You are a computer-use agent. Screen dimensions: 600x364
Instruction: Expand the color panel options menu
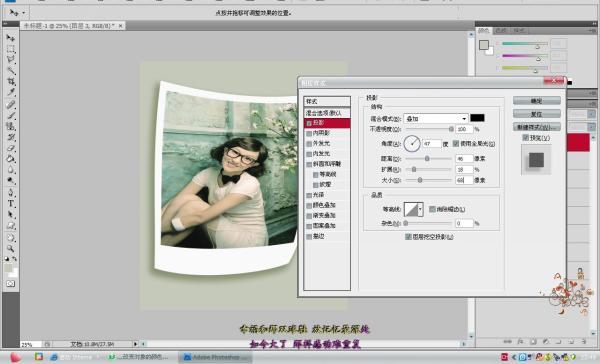pos(592,30)
